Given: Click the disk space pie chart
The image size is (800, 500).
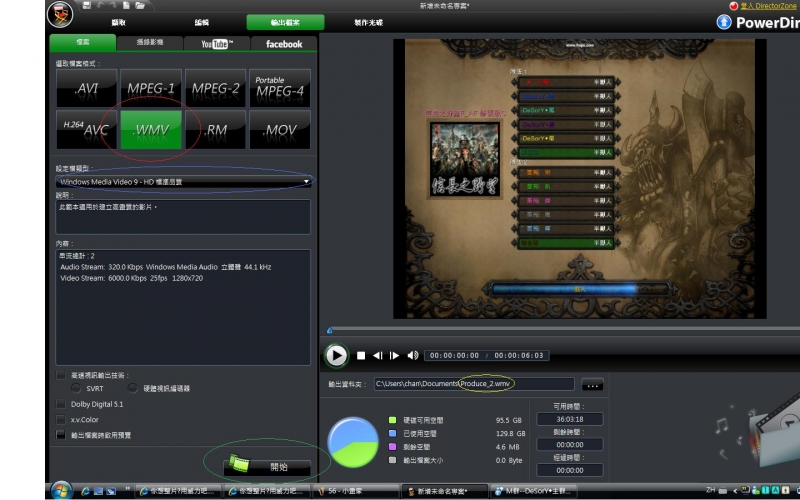Looking at the screenshot, I should (353, 442).
